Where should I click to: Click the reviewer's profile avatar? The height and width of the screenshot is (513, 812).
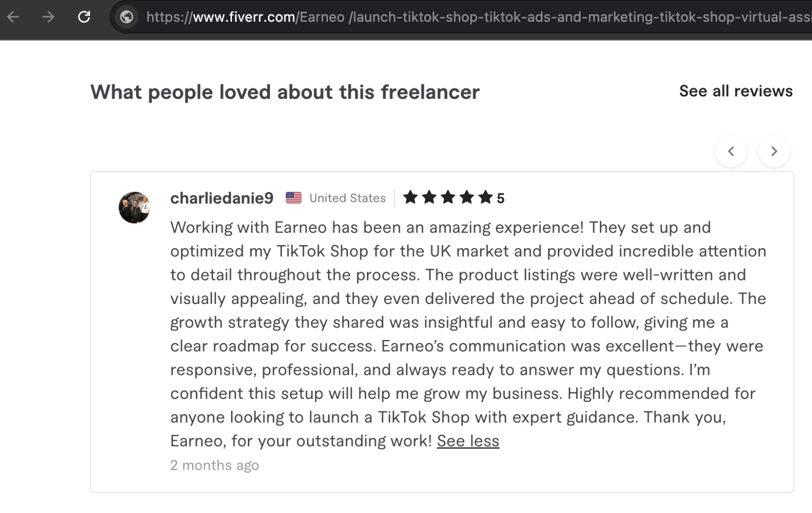click(x=134, y=207)
